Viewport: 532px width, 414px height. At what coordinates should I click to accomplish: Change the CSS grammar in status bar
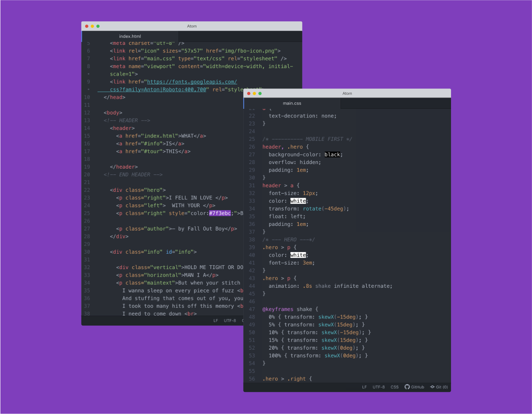click(395, 387)
